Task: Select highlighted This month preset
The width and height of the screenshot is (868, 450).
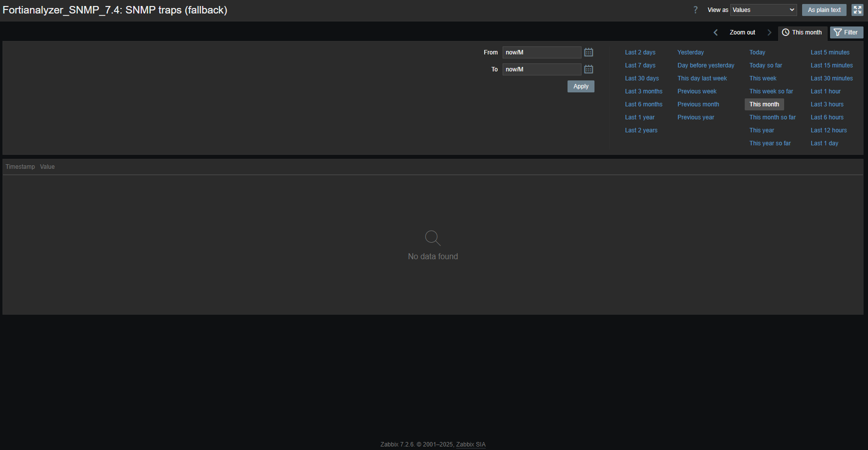Action: click(x=764, y=104)
